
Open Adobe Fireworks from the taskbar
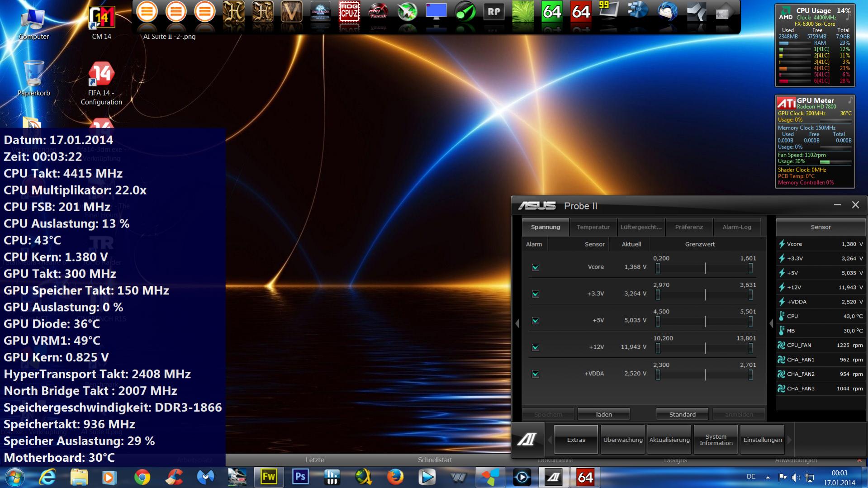tap(269, 477)
